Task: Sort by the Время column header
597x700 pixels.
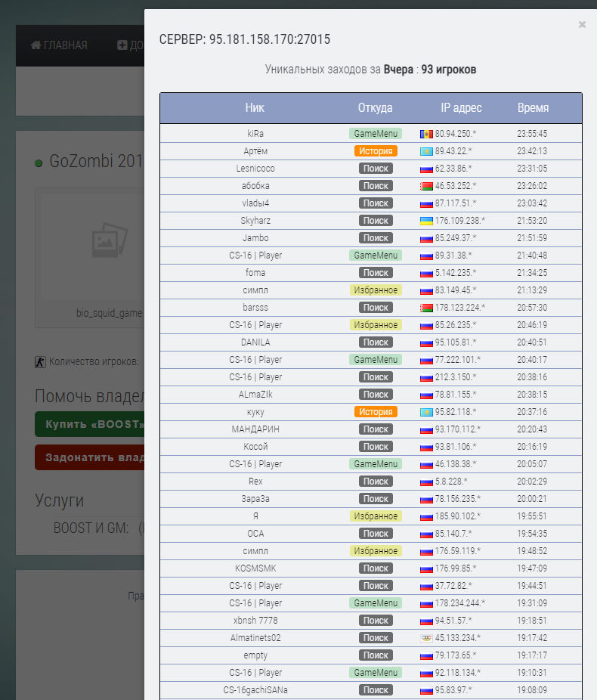Action: tap(533, 107)
